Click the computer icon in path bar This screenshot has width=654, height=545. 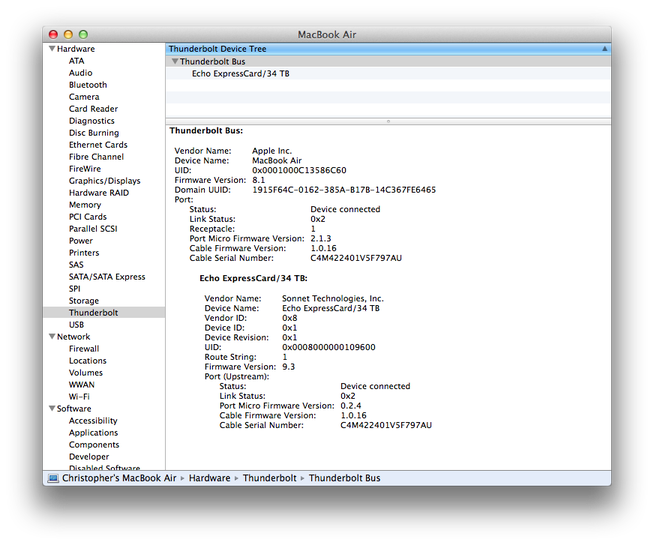(53, 478)
